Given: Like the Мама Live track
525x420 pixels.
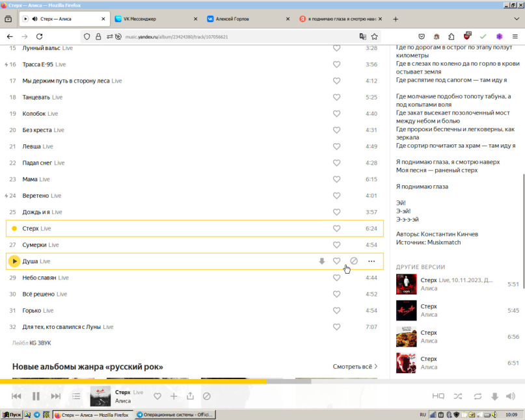Looking at the screenshot, I should pos(336,179).
